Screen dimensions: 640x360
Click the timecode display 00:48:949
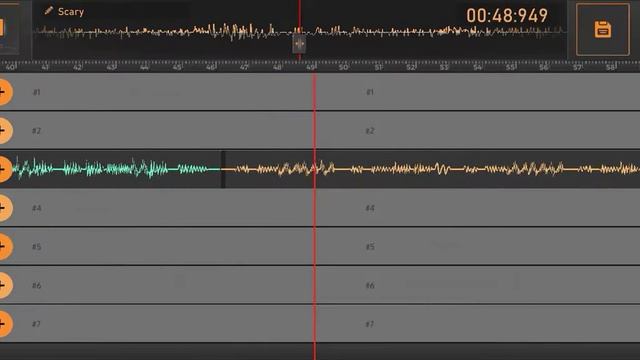coord(507,16)
